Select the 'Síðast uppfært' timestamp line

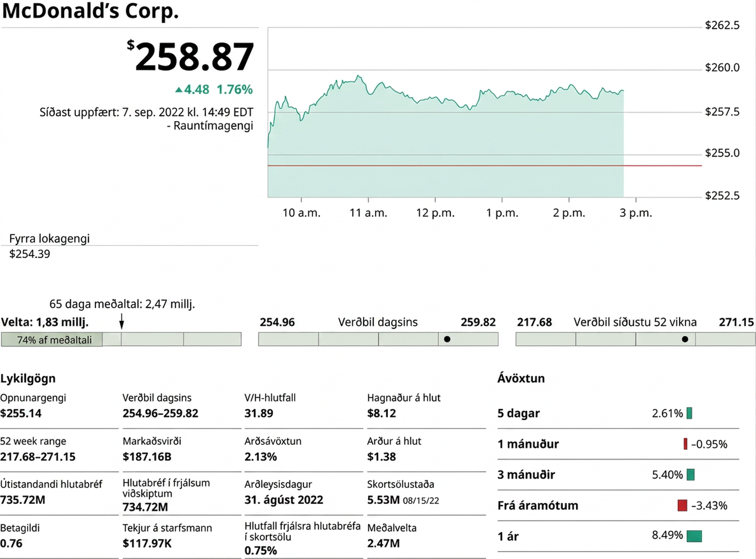coord(147,112)
